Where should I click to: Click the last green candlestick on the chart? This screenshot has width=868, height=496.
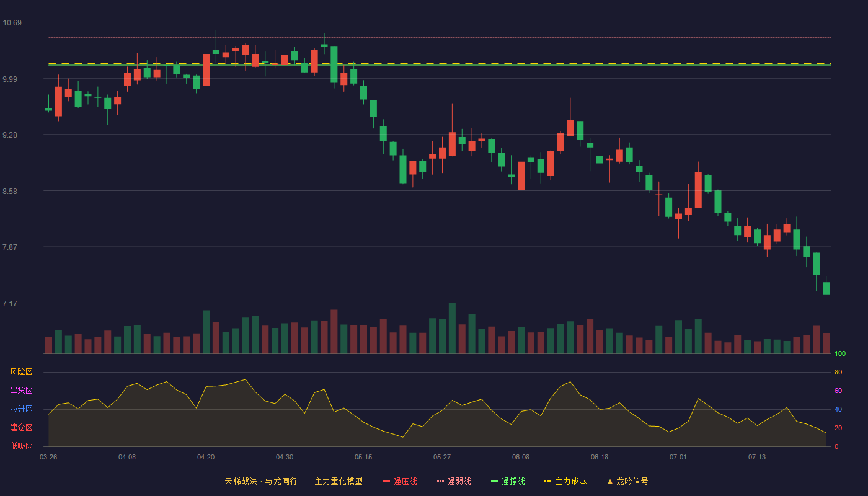(x=826, y=288)
